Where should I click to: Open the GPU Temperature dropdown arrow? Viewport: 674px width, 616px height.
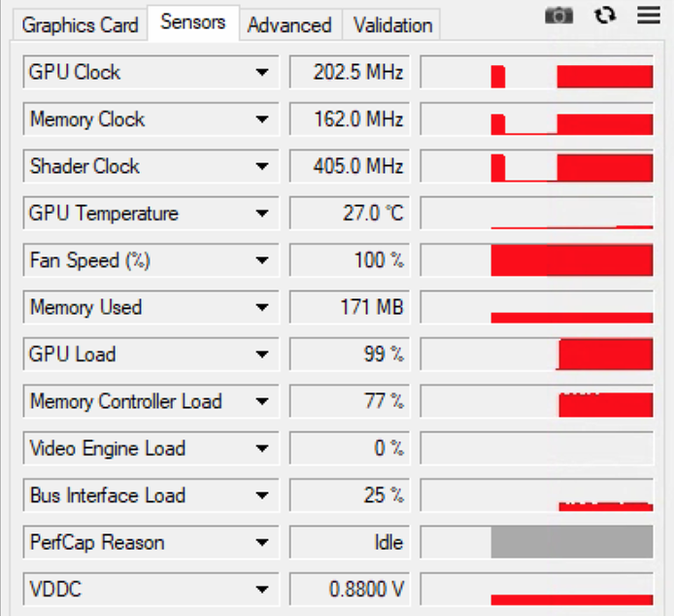tap(262, 213)
